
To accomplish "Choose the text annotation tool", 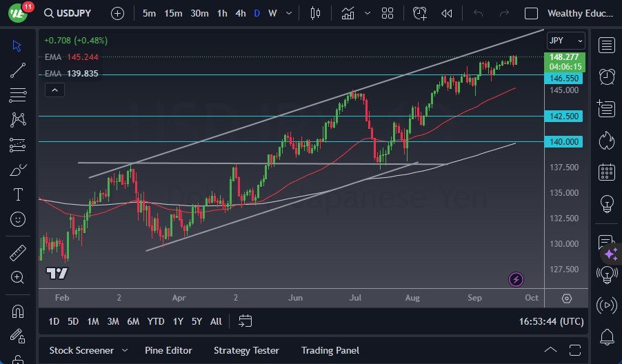I will pos(18,195).
